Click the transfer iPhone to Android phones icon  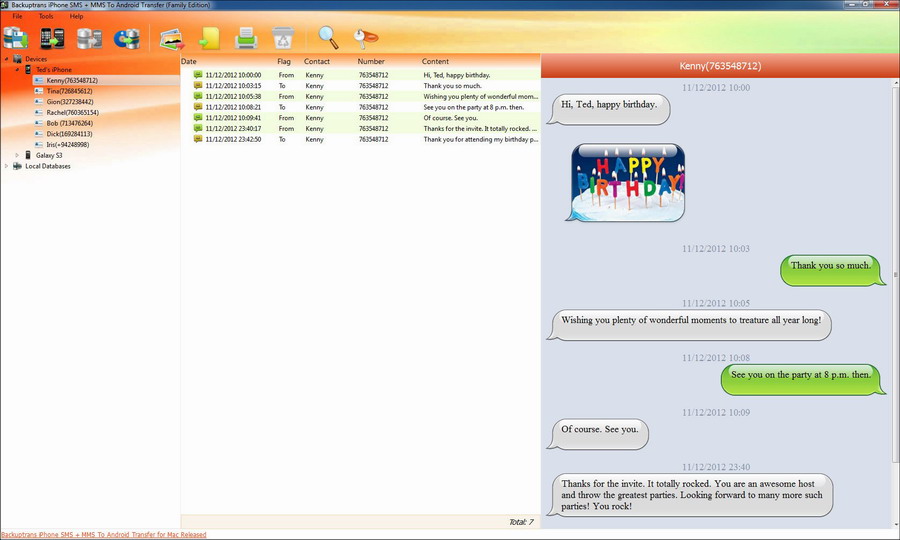(52, 38)
